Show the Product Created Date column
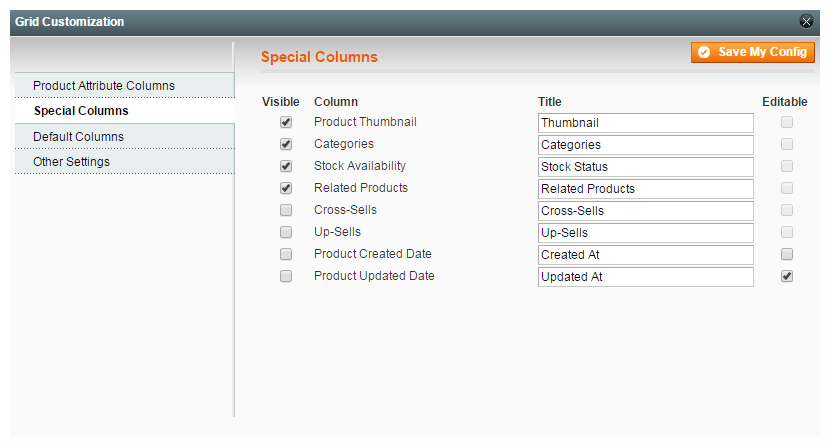 coord(286,254)
